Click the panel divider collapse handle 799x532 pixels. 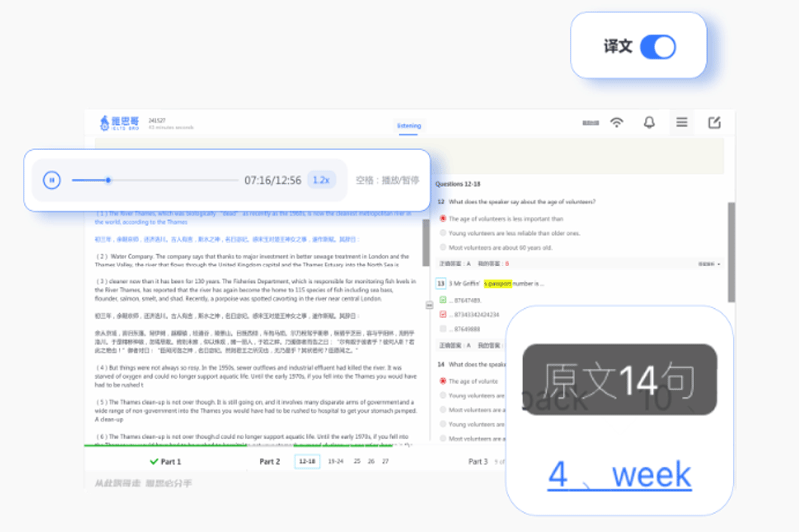(429, 305)
